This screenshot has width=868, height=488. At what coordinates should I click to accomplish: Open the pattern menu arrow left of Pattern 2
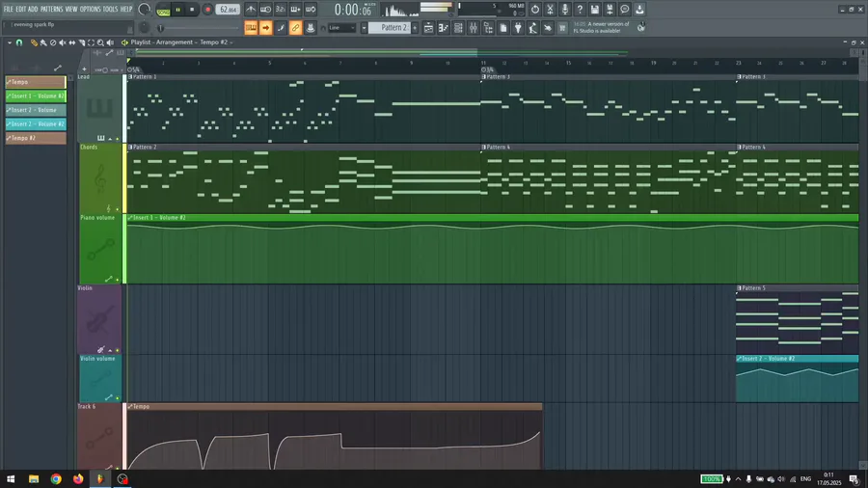click(x=364, y=28)
